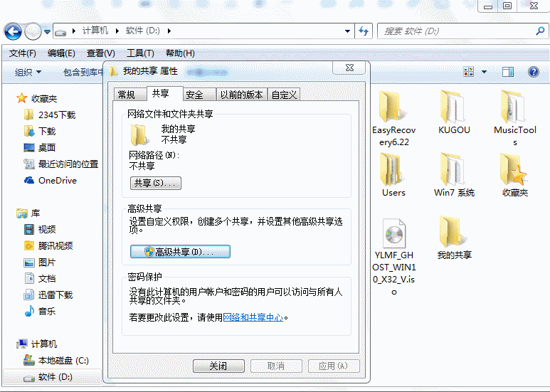
Task: Open the 工具(T) menu
Action: click(x=140, y=53)
